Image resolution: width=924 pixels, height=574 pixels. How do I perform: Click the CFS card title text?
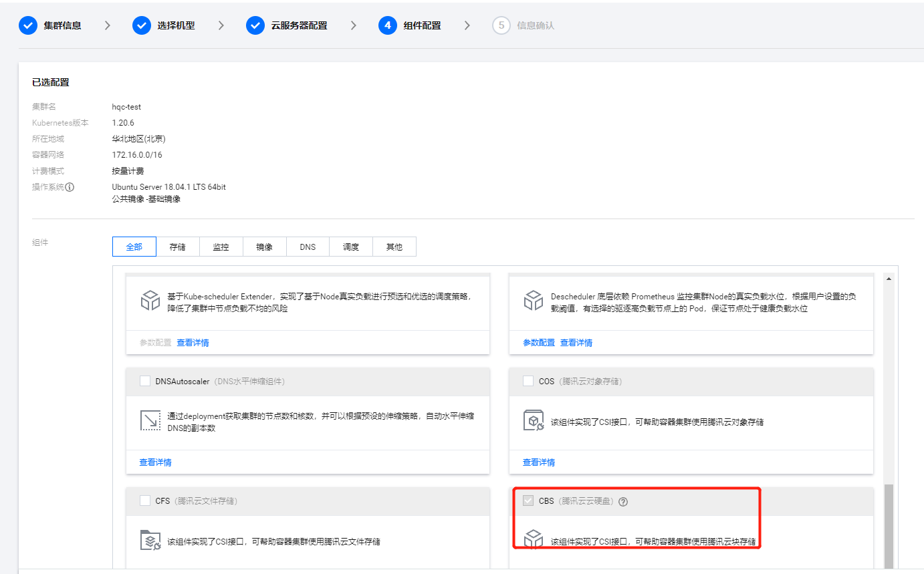click(163, 501)
